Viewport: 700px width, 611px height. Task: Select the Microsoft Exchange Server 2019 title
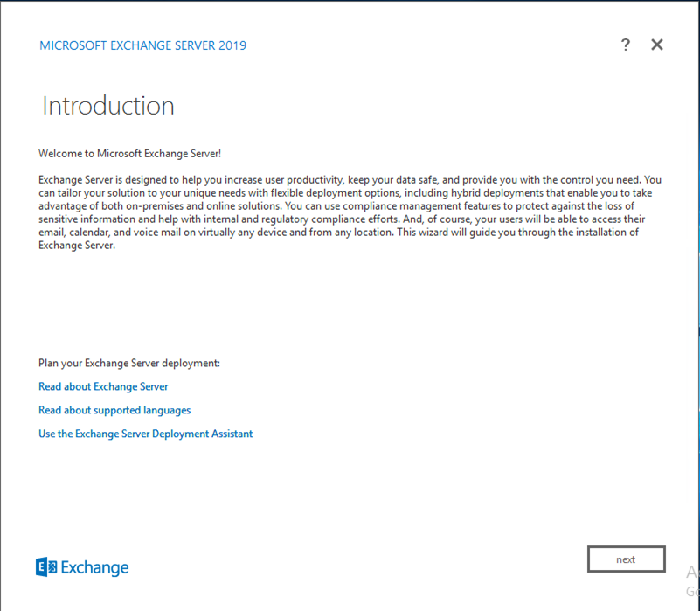[x=142, y=45]
